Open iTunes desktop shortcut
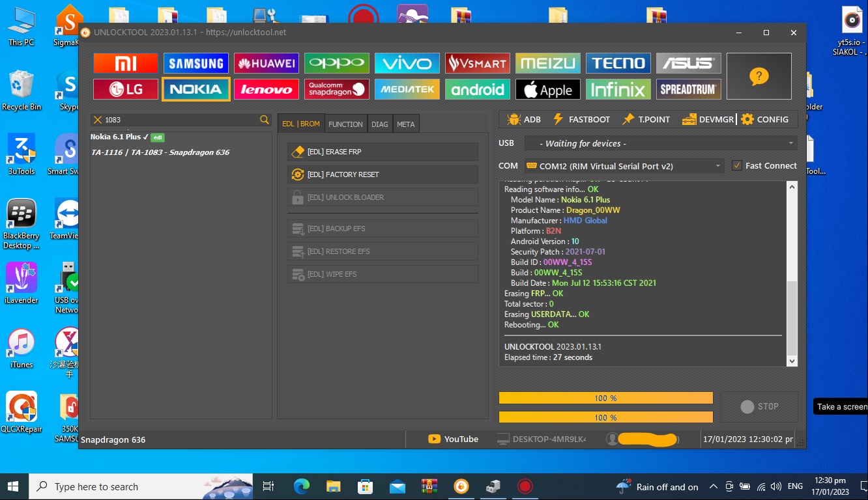This screenshot has width=868, height=500. pos(22,348)
